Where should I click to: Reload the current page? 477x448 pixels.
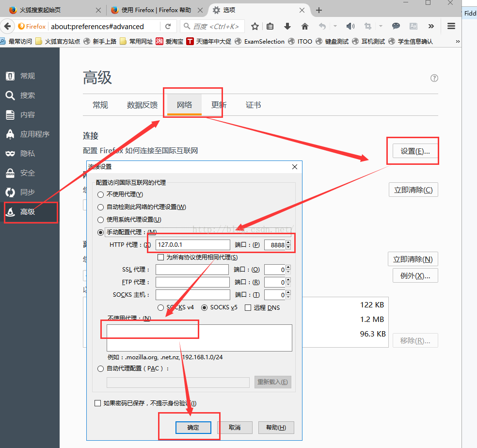click(168, 27)
